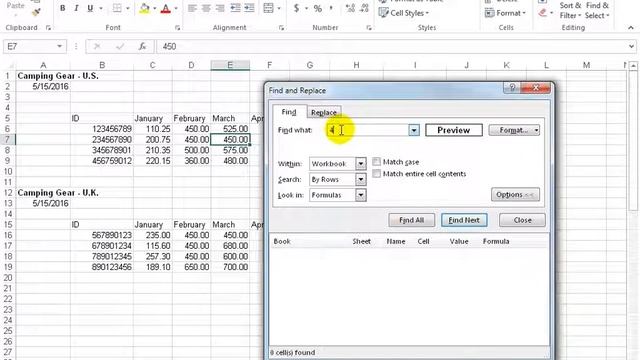Confirm the formula bar entry checkmark
This screenshot has width=640, height=360.
(120, 47)
